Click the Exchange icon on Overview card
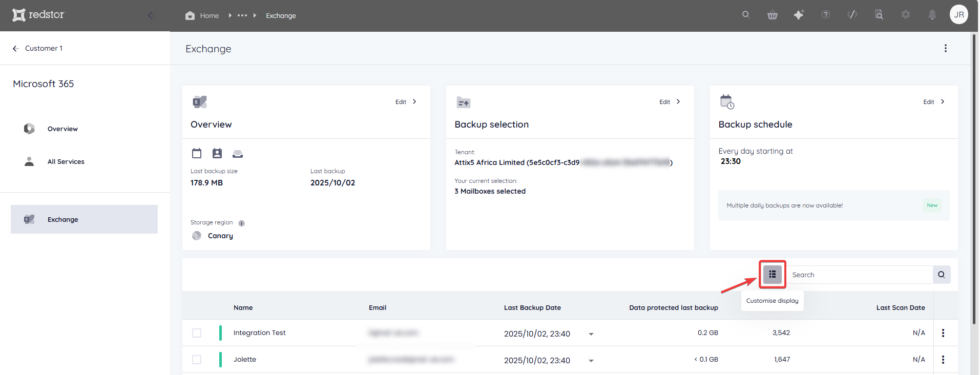The height and width of the screenshot is (375, 980). tap(200, 102)
